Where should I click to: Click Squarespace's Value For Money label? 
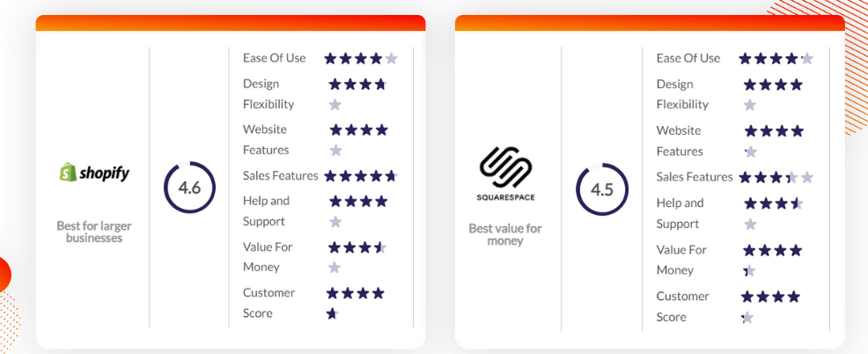point(681,260)
